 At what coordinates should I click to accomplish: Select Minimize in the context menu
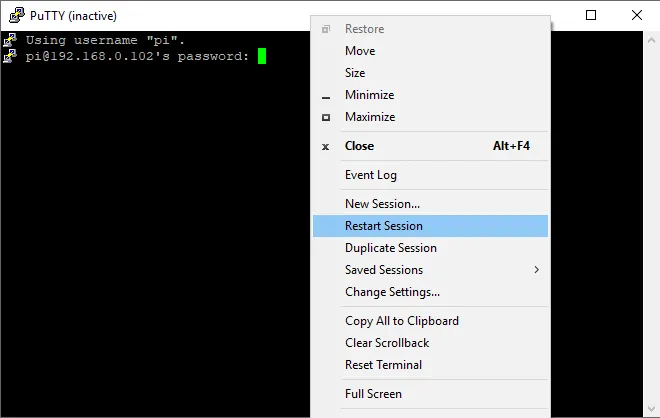[430, 95]
